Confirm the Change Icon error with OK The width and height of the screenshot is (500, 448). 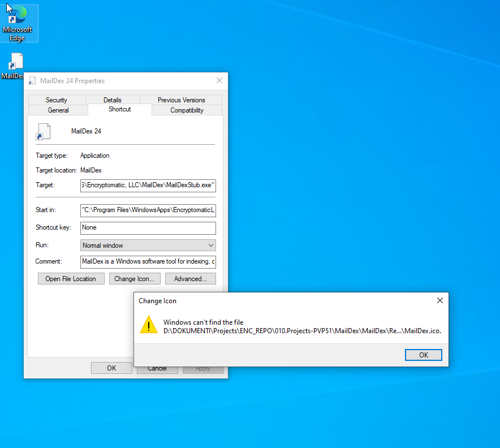[423, 355]
